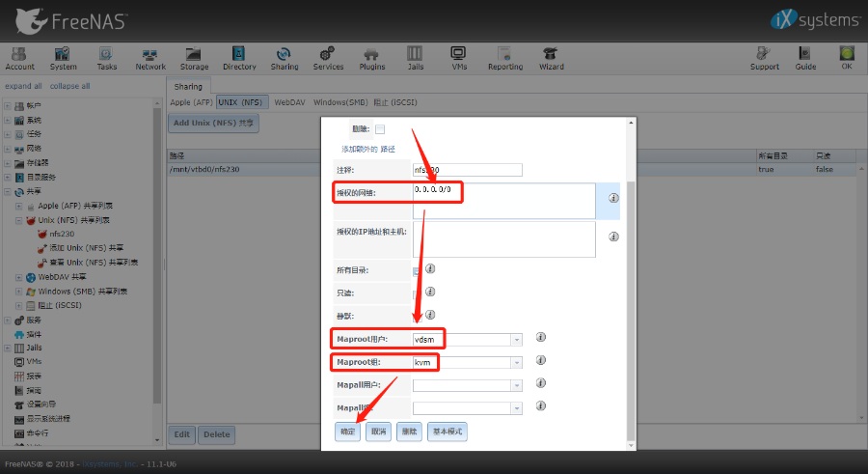Expand the 帐户 tree node
Screen dimensions: 868x474
click(7, 105)
